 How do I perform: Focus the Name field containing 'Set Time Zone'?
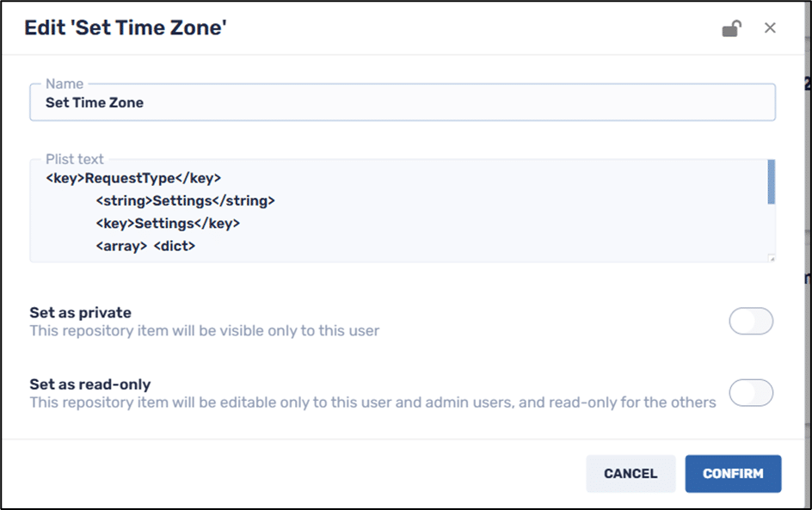pyautogui.click(x=402, y=103)
